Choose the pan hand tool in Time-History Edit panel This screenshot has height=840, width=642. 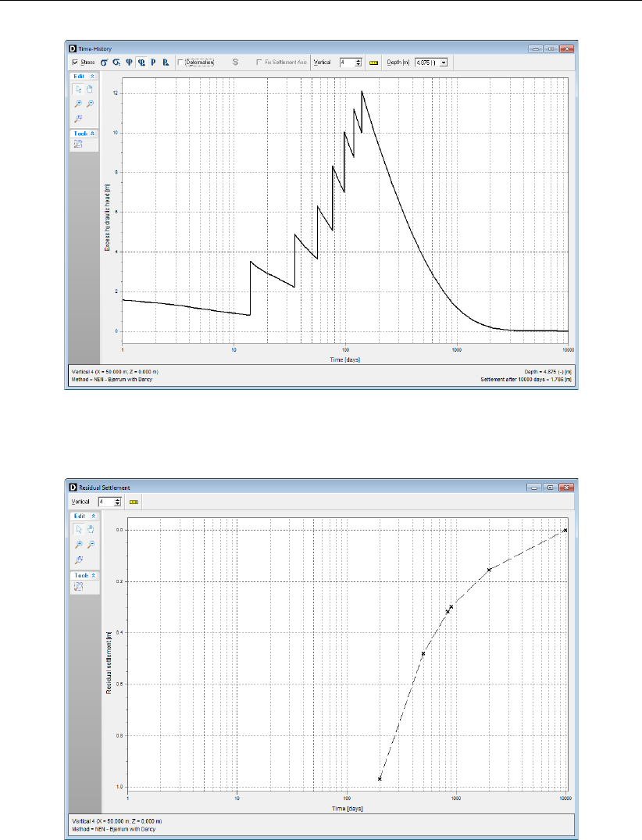point(90,89)
